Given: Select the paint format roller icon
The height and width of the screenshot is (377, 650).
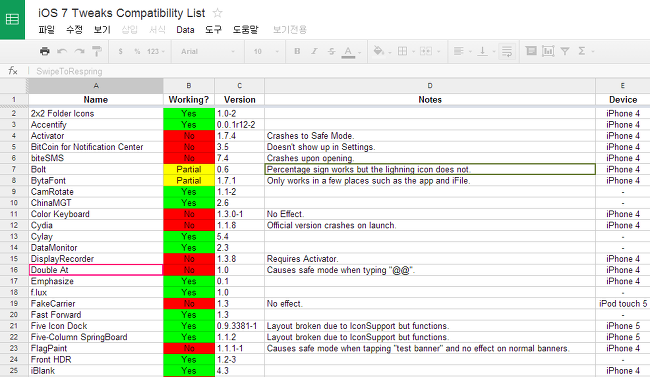Looking at the screenshot, I should pyautogui.click(x=96, y=51).
